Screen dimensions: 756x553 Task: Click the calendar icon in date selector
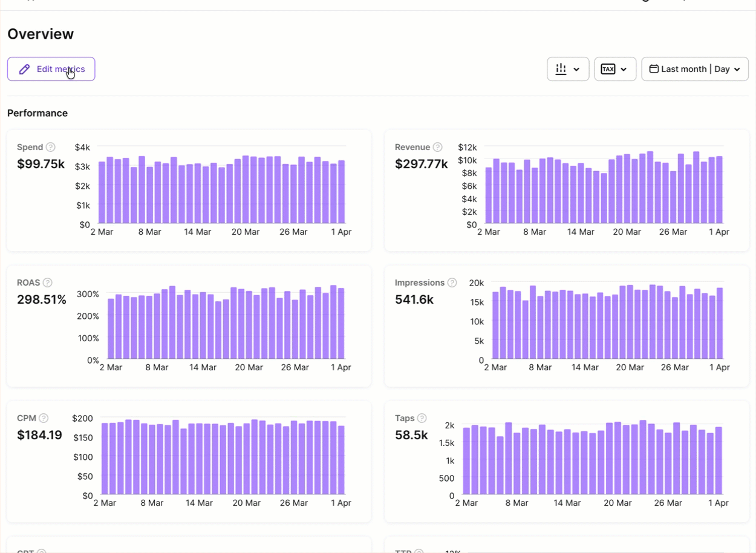[x=654, y=69]
